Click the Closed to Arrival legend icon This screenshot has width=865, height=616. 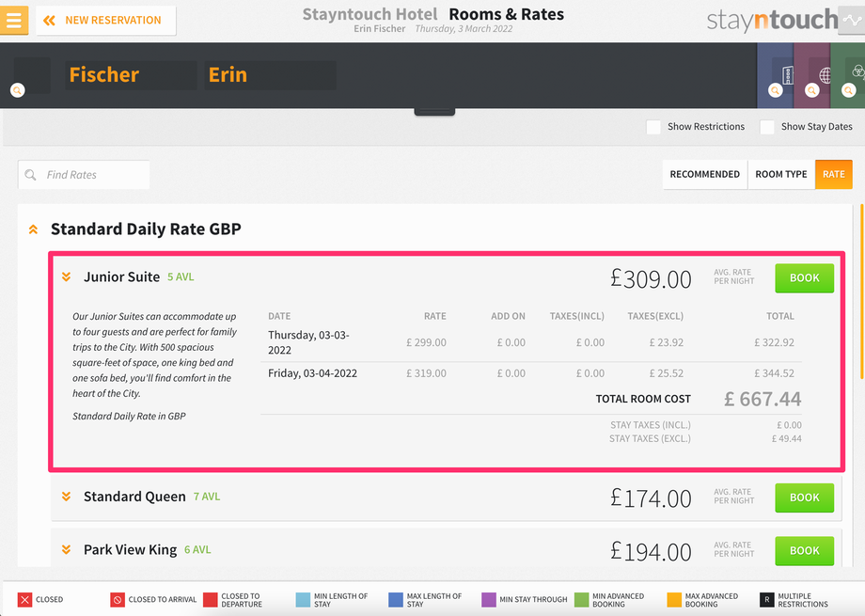(x=118, y=599)
